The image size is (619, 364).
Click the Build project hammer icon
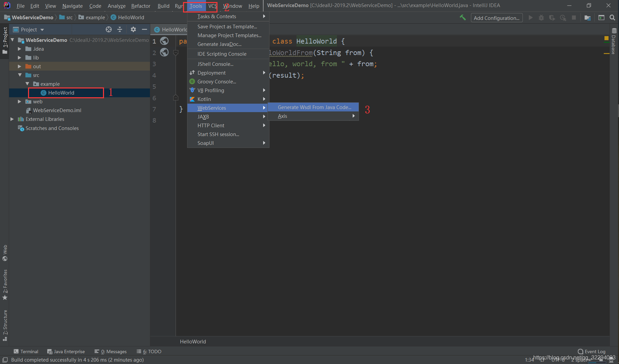[x=463, y=18]
